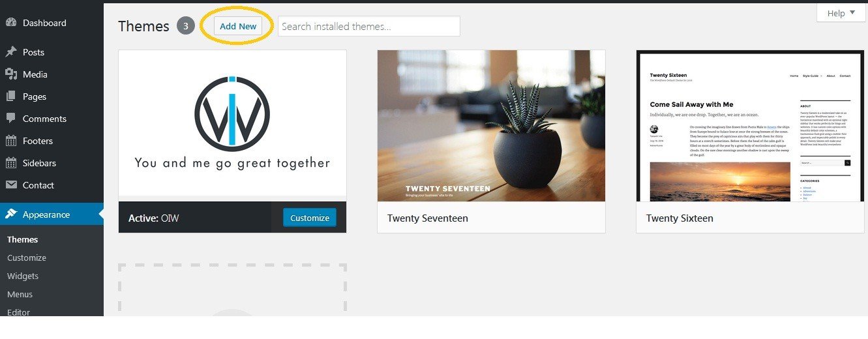Click the Comments speech bubble icon

(x=11, y=119)
